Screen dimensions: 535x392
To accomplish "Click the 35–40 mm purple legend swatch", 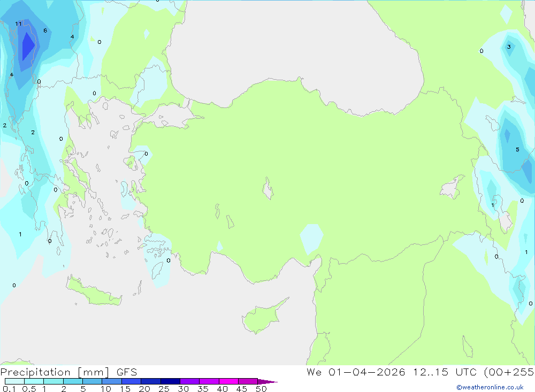I will [209, 381].
